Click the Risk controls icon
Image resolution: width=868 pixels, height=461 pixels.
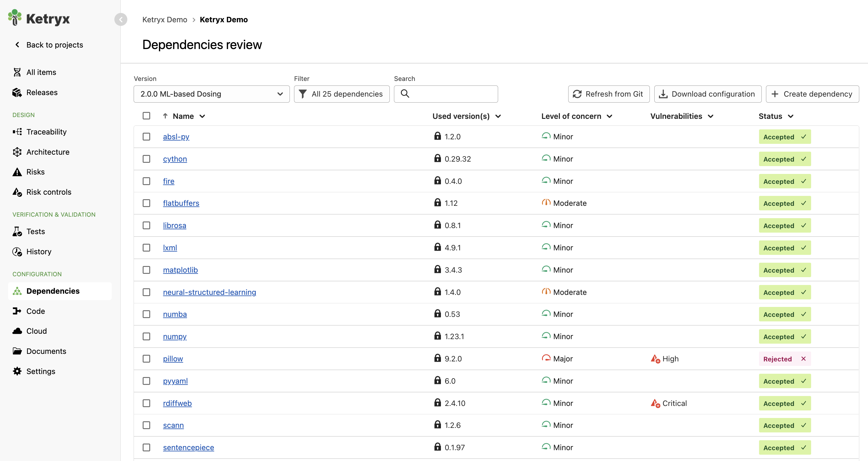(x=17, y=192)
